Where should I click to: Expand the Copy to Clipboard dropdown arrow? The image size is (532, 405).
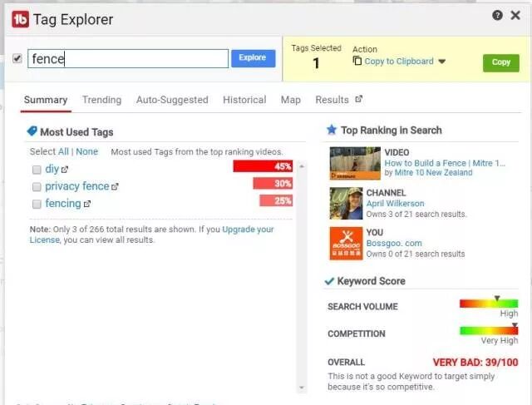click(441, 62)
